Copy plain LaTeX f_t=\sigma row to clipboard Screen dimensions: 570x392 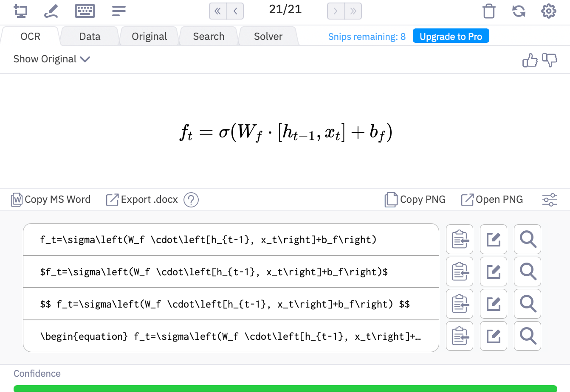pyautogui.click(x=460, y=239)
